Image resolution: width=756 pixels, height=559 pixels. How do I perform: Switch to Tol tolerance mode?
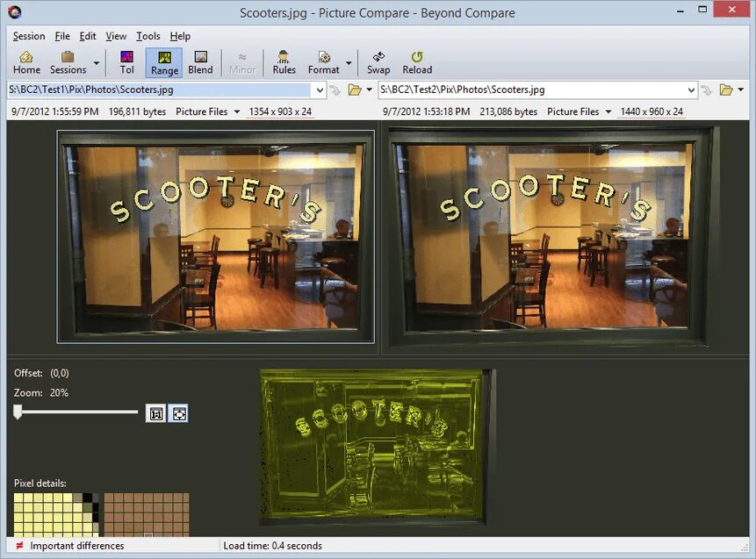(126, 62)
